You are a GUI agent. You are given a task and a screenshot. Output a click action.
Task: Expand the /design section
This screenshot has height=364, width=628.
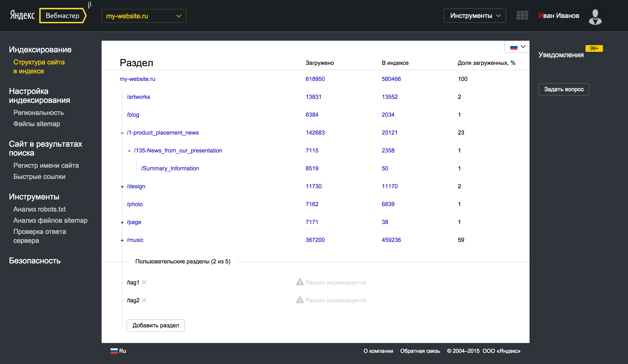pos(122,187)
